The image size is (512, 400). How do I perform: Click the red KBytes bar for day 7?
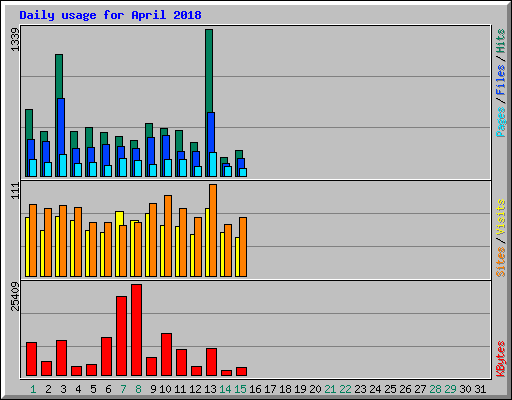(121, 336)
